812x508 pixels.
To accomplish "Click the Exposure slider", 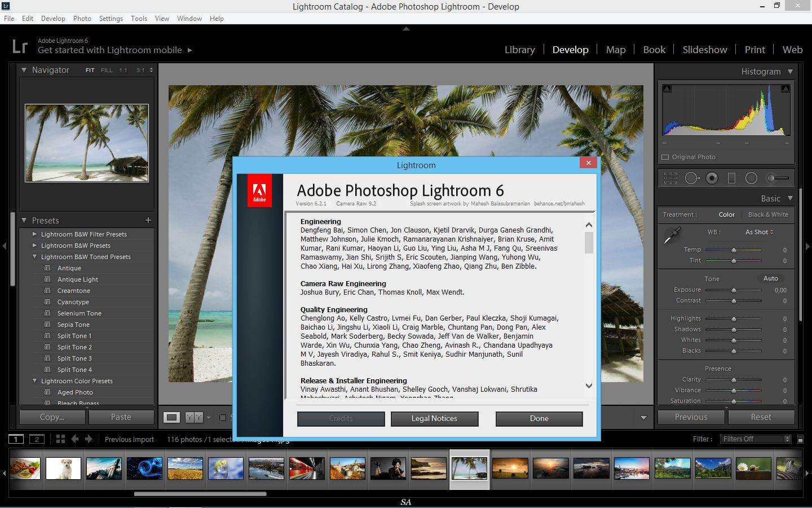I will click(x=734, y=290).
